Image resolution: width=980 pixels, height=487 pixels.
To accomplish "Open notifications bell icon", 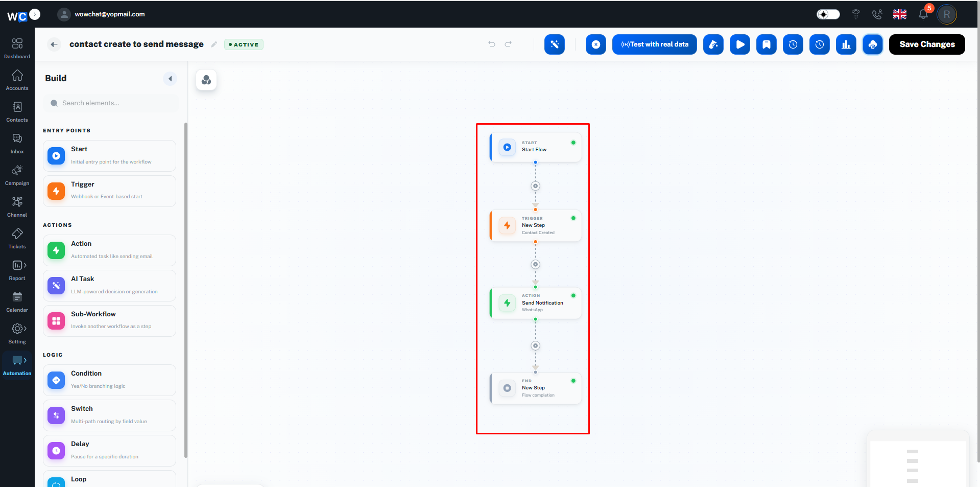I will tap(923, 14).
